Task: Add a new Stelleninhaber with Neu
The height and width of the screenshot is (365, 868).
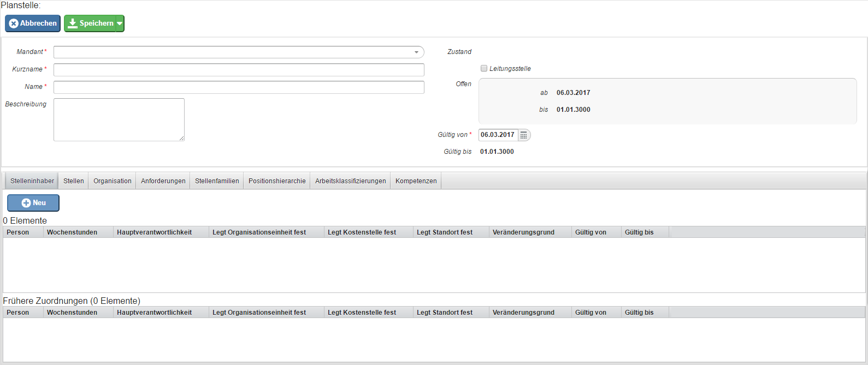Action: click(x=33, y=203)
